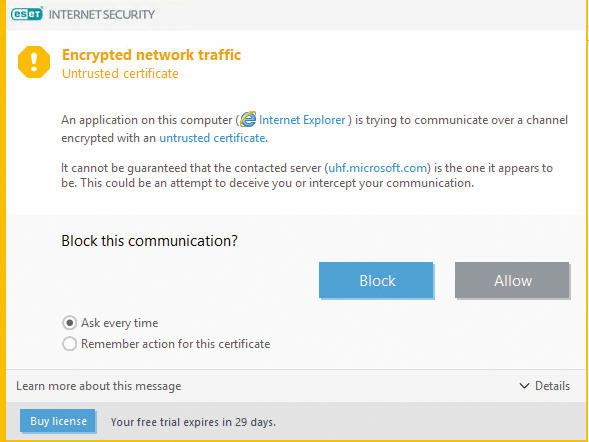The height and width of the screenshot is (442, 589).
Task: Click the INTERNET SECURITY title text
Action: (102, 15)
